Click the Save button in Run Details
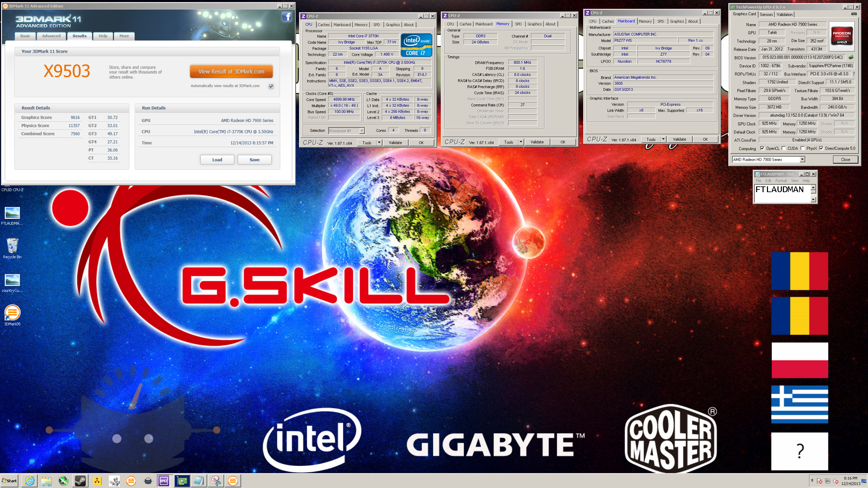The image size is (868, 488). tap(254, 160)
